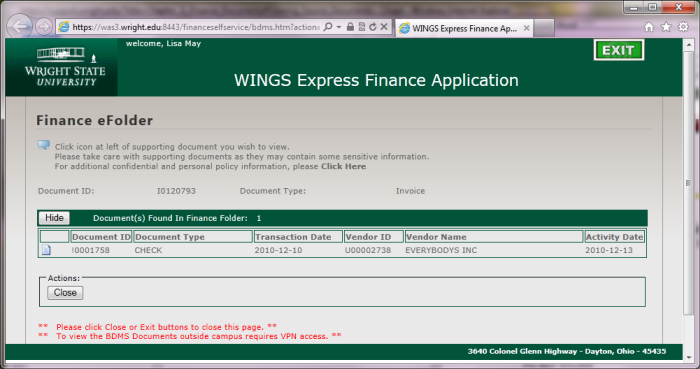The height and width of the screenshot is (369, 700).
Task: Click the Transaction Date column header
Action: coord(298,237)
